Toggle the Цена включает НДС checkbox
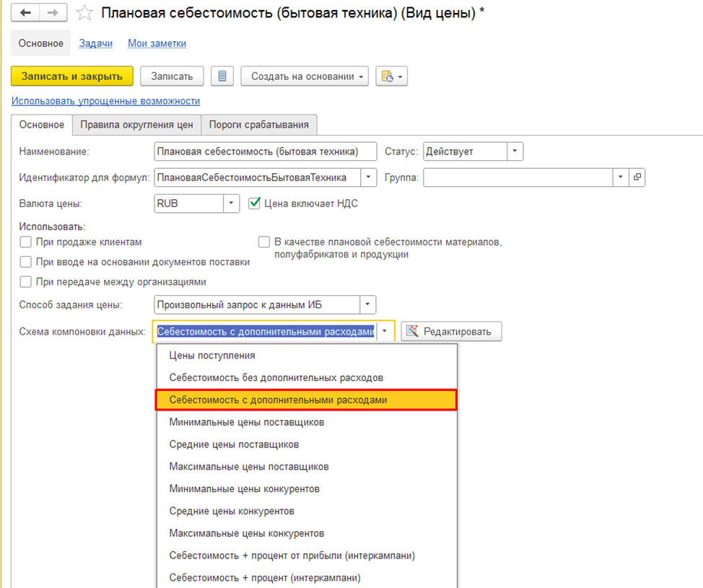Screen dimensions: 703x588 (x=254, y=203)
